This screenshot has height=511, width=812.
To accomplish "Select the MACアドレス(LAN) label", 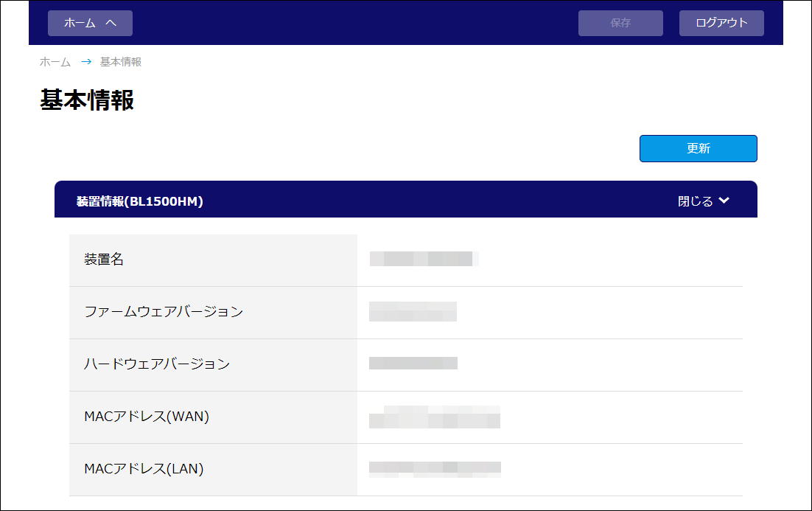I will 144,469.
